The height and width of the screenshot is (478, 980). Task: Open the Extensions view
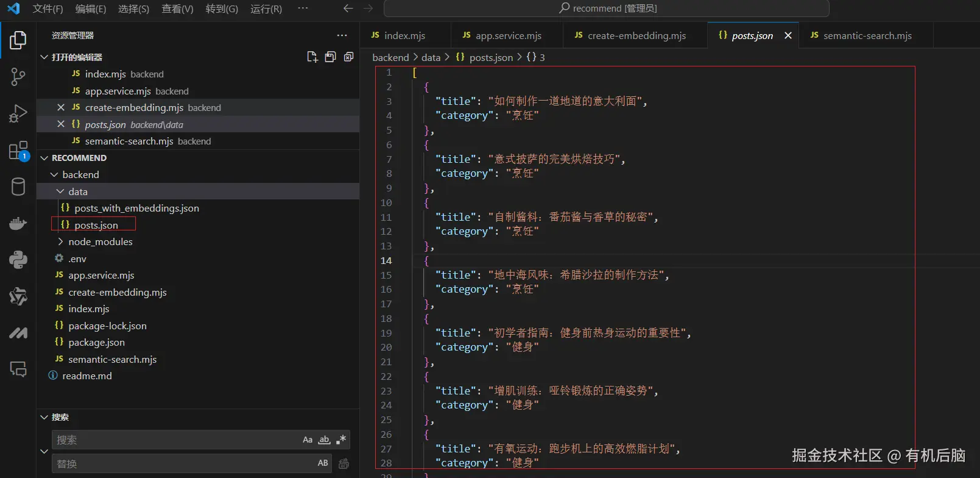18,151
